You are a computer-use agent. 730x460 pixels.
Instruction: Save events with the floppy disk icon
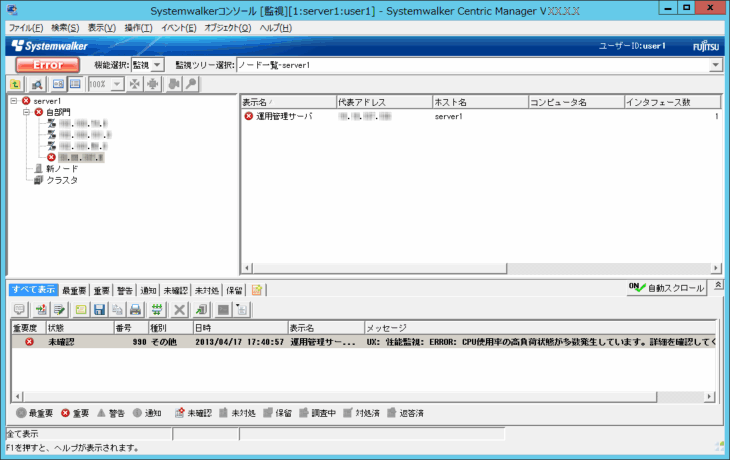tap(99, 310)
